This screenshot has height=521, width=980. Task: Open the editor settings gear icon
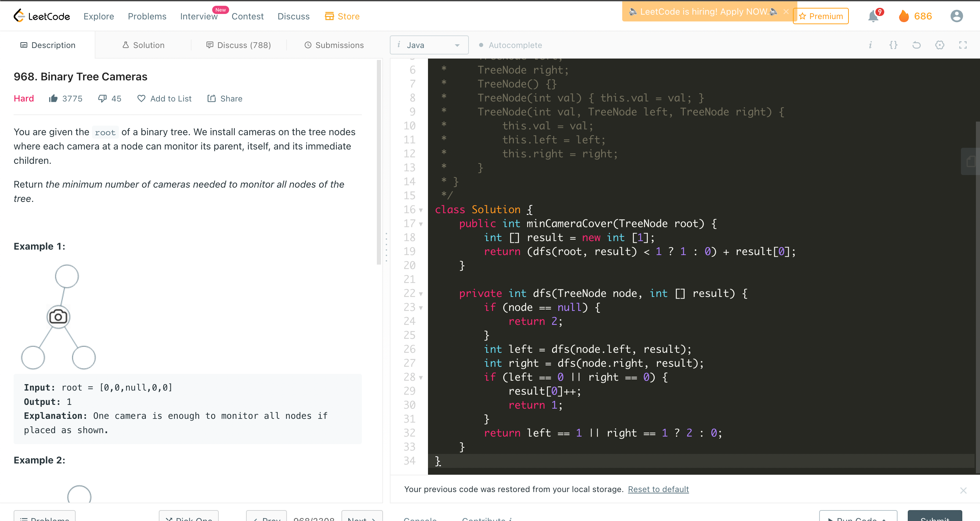[940, 45]
